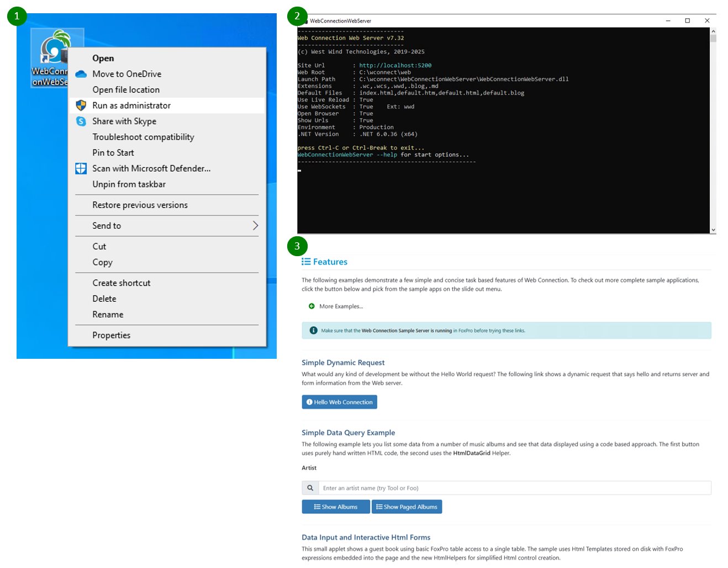Click the Microsoft Defender shield icon

81,168
